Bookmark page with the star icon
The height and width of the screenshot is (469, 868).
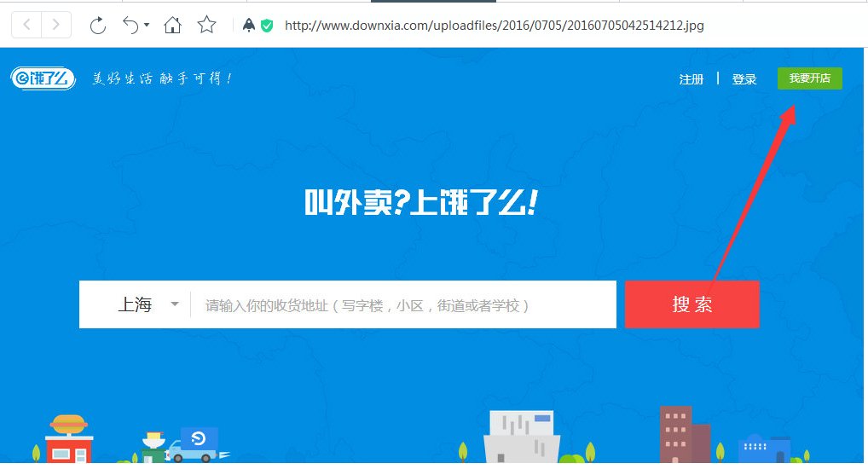(206, 25)
